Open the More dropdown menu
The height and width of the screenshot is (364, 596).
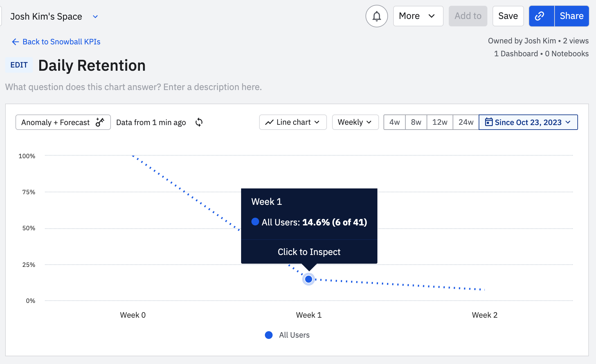pyautogui.click(x=418, y=16)
